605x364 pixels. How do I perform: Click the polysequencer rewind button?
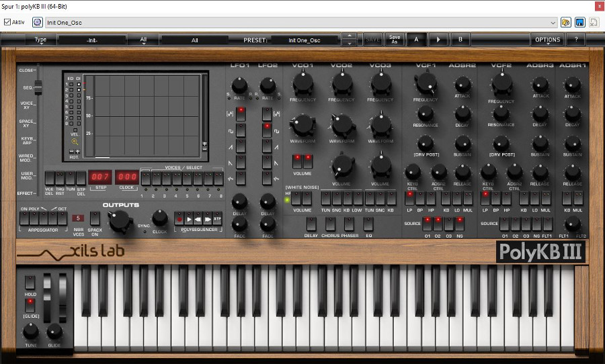tap(198, 219)
